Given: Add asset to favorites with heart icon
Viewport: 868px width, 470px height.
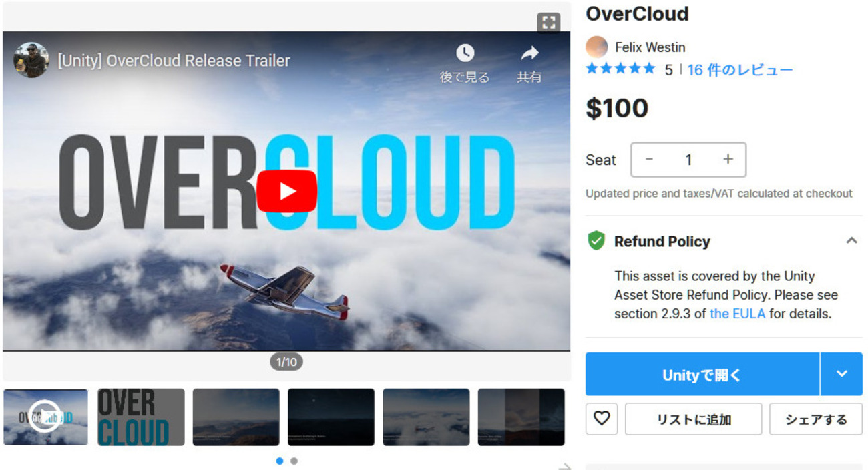Looking at the screenshot, I should tap(602, 419).
